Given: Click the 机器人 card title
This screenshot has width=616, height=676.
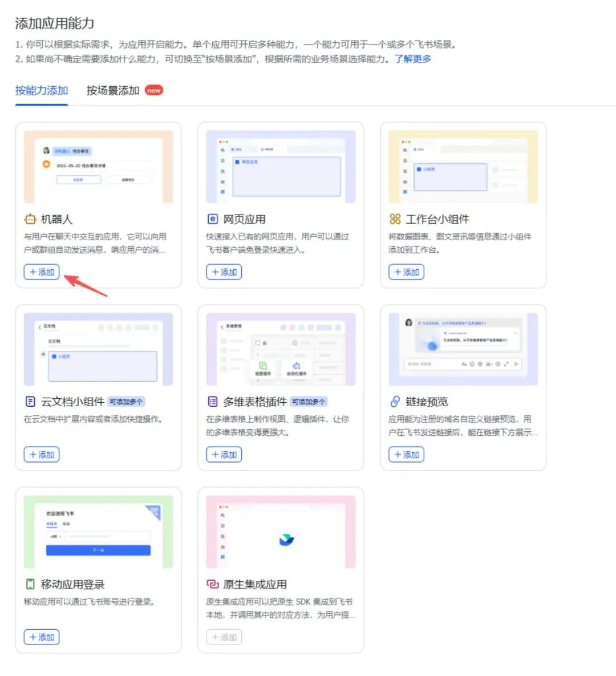Looking at the screenshot, I should (56, 219).
